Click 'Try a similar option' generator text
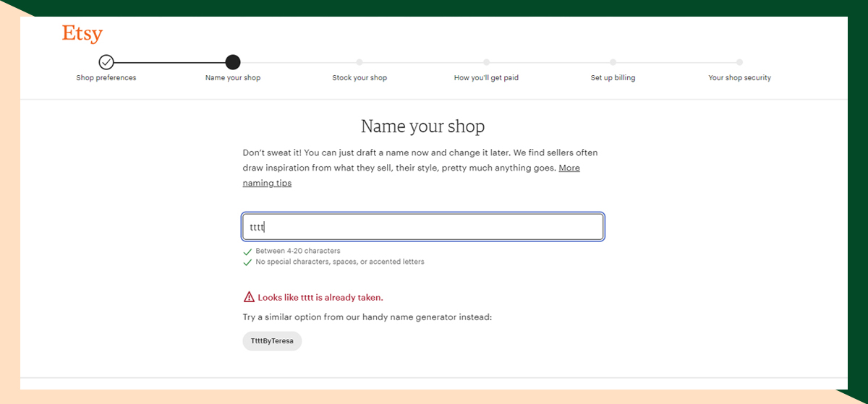This screenshot has width=868, height=404. [367, 317]
